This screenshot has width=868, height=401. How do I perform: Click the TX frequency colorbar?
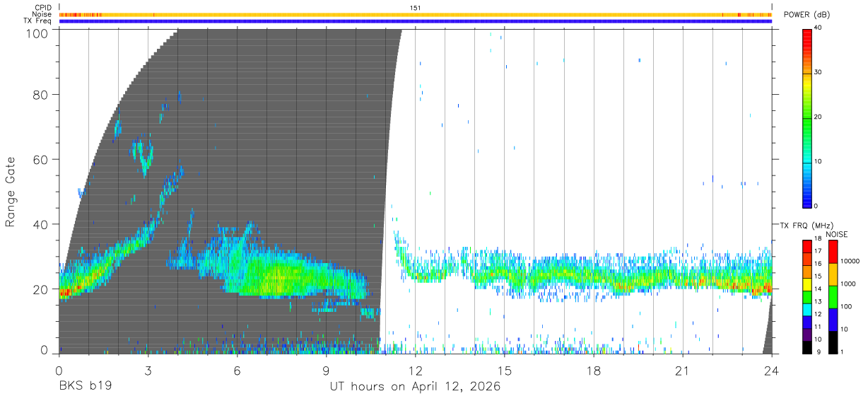[807, 297]
